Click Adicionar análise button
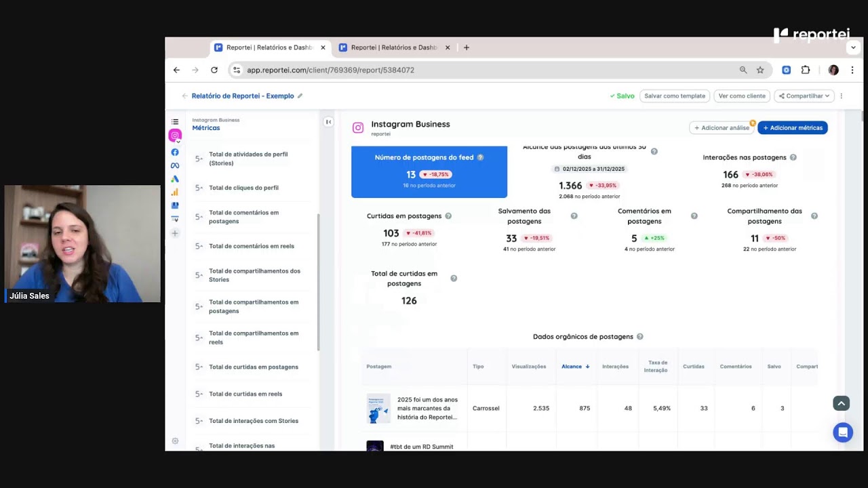The image size is (868, 488). tap(722, 127)
